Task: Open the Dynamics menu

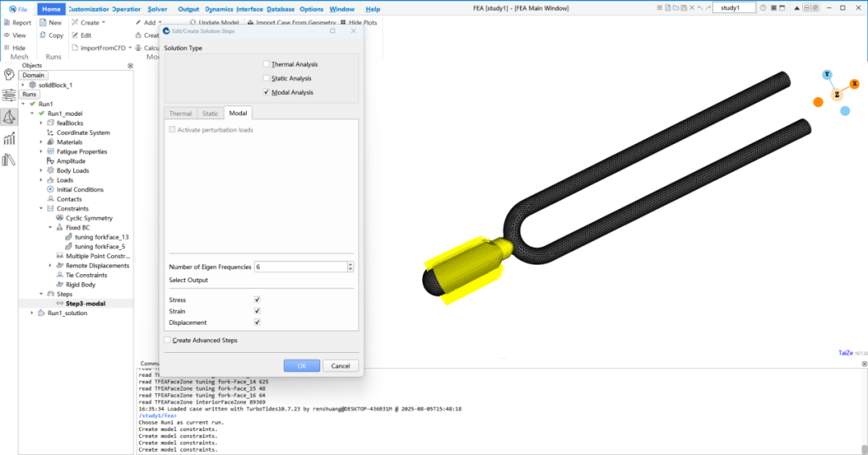Action: click(219, 9)
